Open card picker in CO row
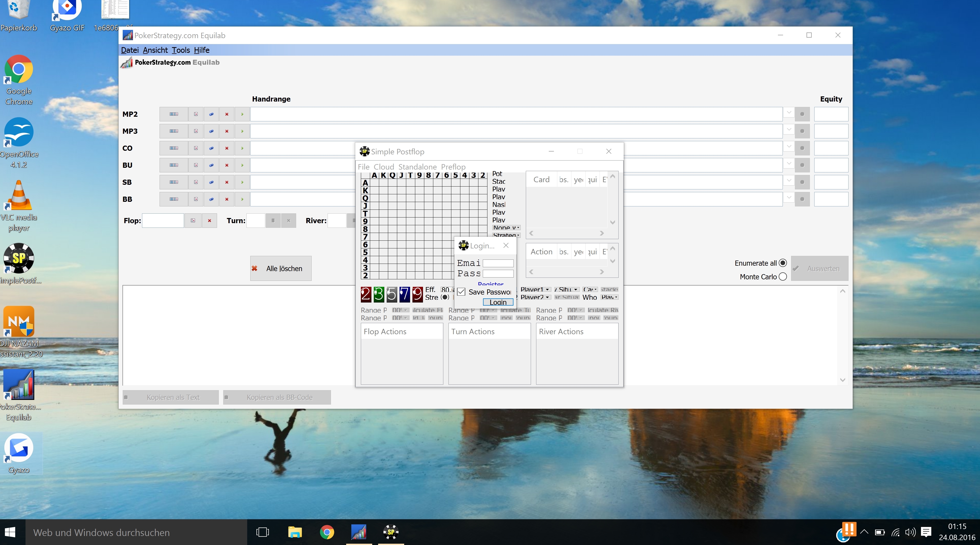This screenshot has width=980, height=545. 196,148
